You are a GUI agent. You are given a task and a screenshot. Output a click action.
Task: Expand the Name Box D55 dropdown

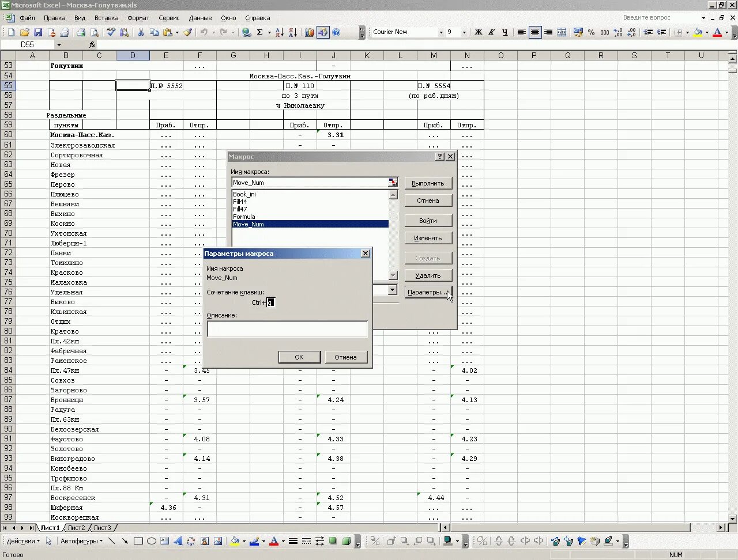(x=59, y=44)
